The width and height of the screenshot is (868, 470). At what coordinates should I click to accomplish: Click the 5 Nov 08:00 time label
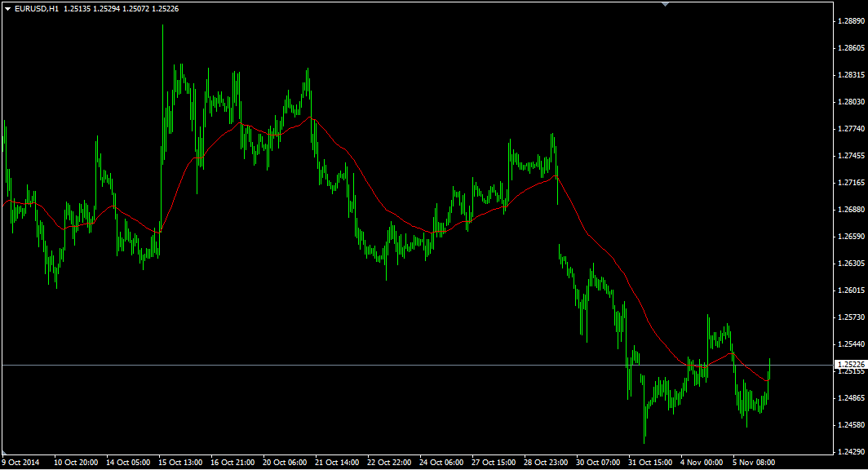[754, 463]
